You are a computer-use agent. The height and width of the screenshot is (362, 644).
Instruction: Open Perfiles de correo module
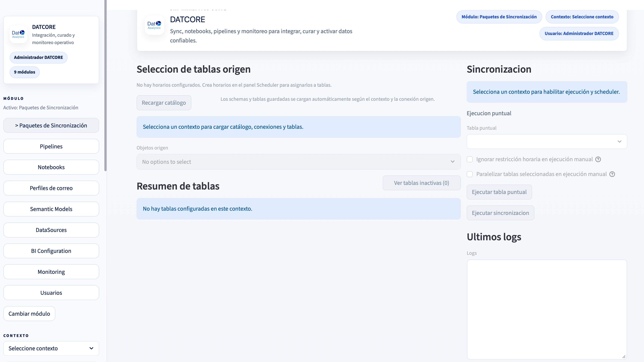[x=51, y=188]
